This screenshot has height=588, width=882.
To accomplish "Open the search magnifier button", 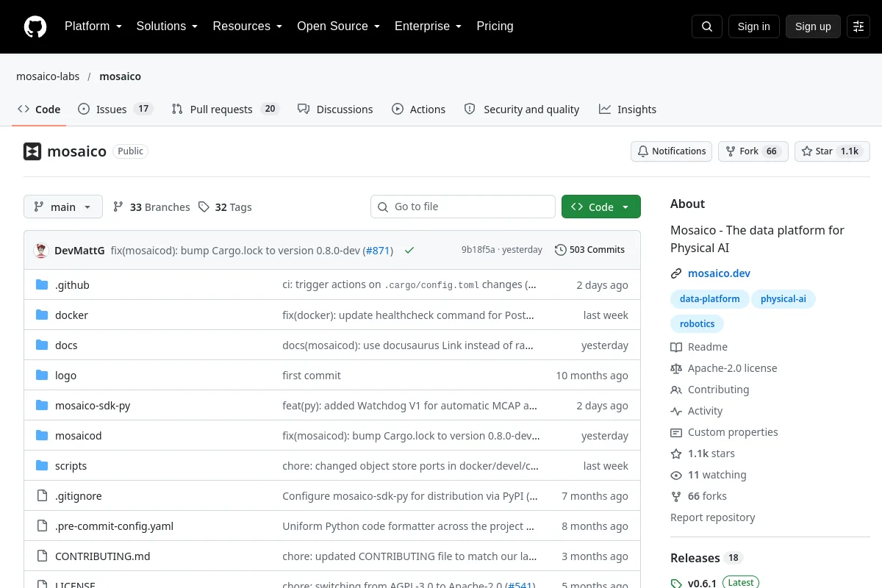I will (x=707, y=26).
